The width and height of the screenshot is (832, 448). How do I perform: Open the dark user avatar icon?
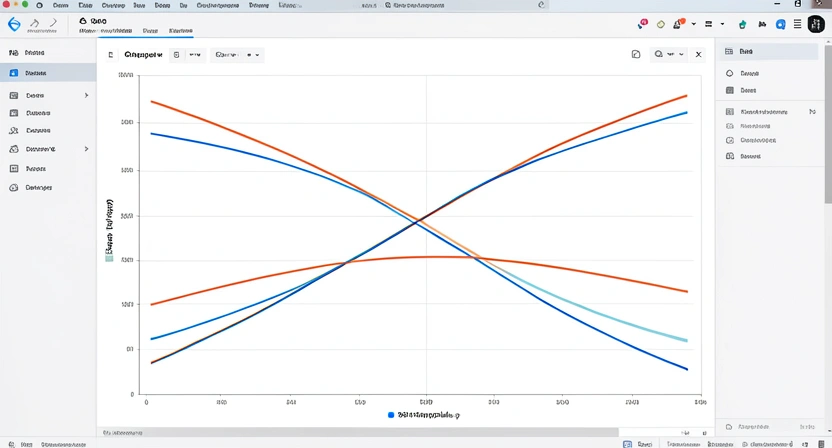tap(816, 23)
